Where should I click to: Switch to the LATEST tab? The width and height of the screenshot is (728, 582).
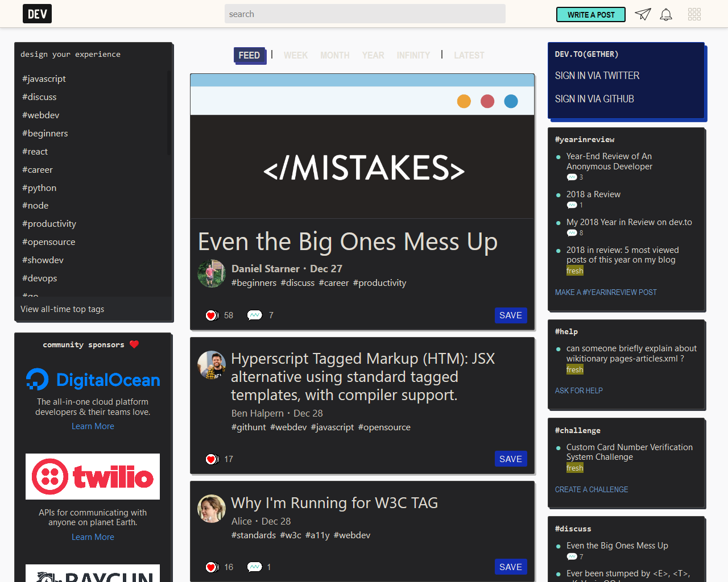point(469,55)
